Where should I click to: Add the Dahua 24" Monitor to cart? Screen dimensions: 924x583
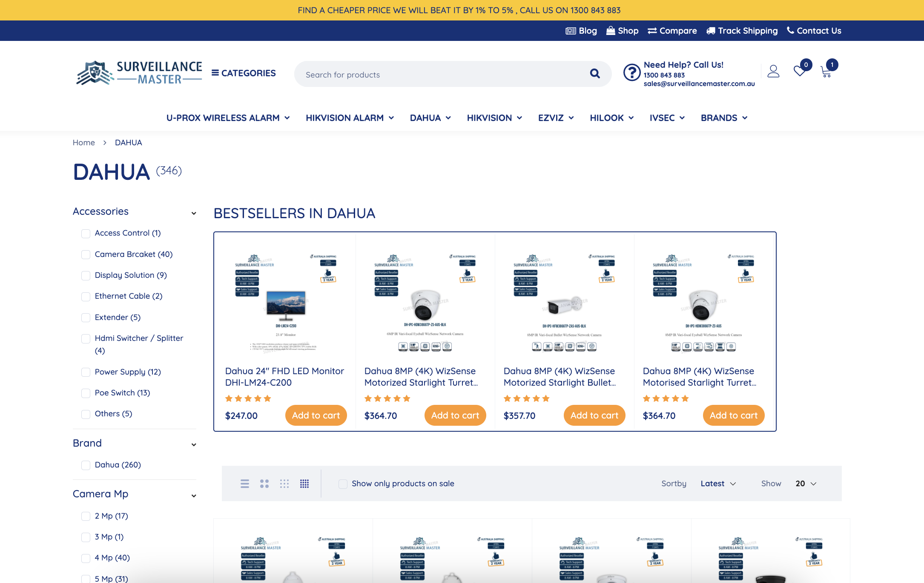316,416
